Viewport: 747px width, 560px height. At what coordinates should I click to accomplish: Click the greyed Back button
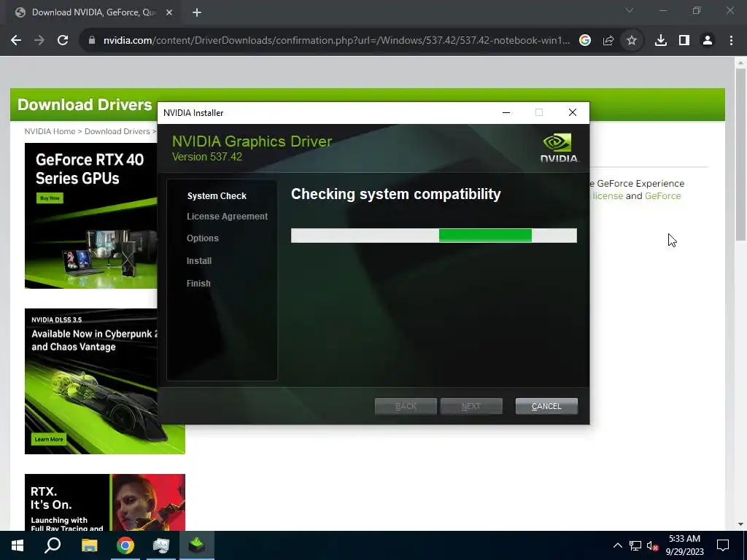(406, 406)
